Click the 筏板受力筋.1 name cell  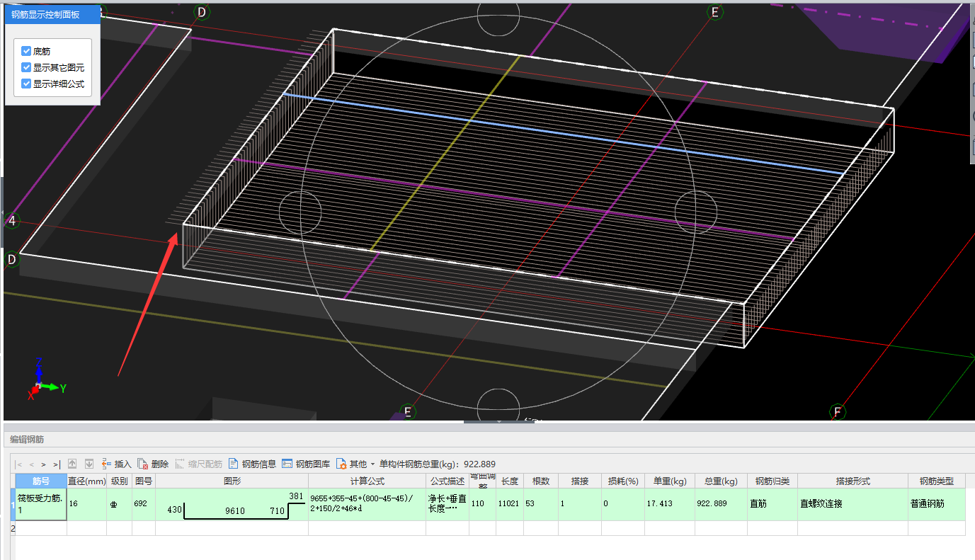click(x=41, y=504)
